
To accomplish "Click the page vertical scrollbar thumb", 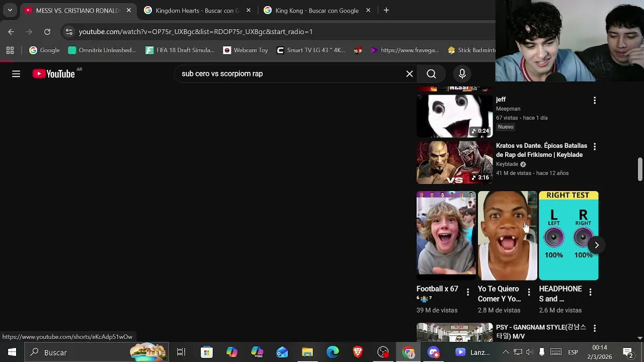I will (x=640, y=169).
